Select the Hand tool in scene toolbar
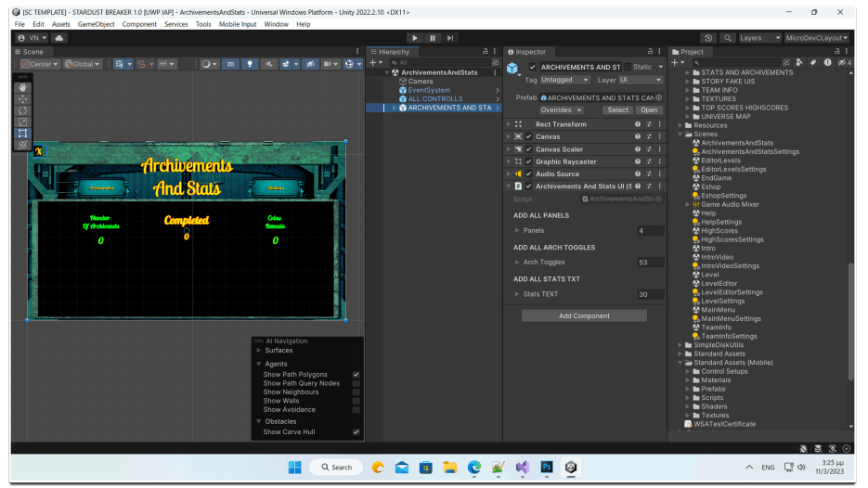Viewport: 868px width, 488px height. coord(23,87)
